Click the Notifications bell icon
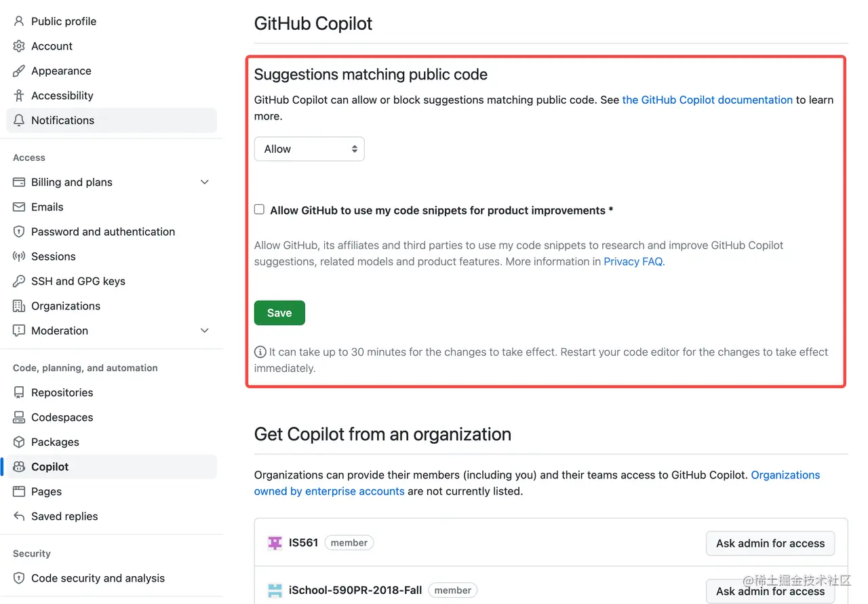 click(19, 120)
